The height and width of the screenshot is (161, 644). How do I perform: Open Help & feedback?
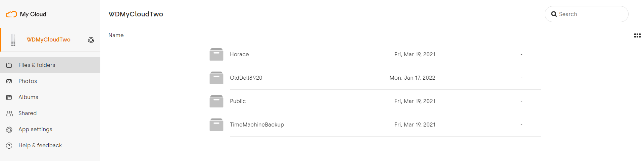tap(40, 145)
